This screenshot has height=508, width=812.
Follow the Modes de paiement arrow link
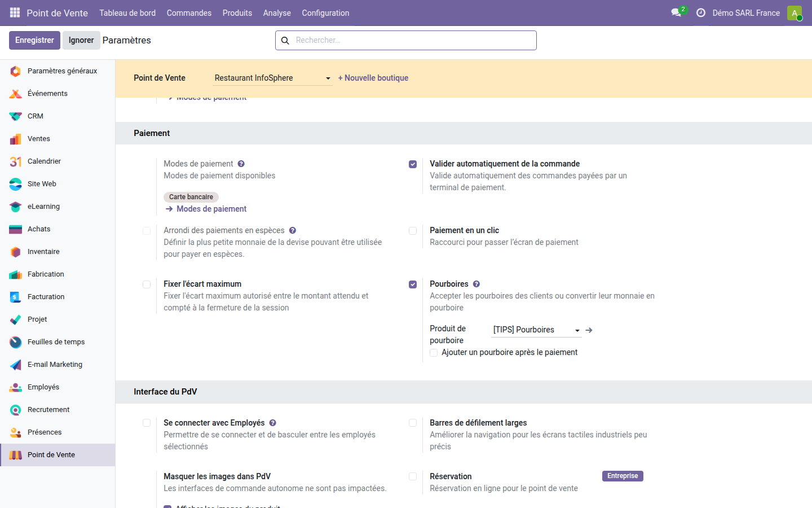206,209
